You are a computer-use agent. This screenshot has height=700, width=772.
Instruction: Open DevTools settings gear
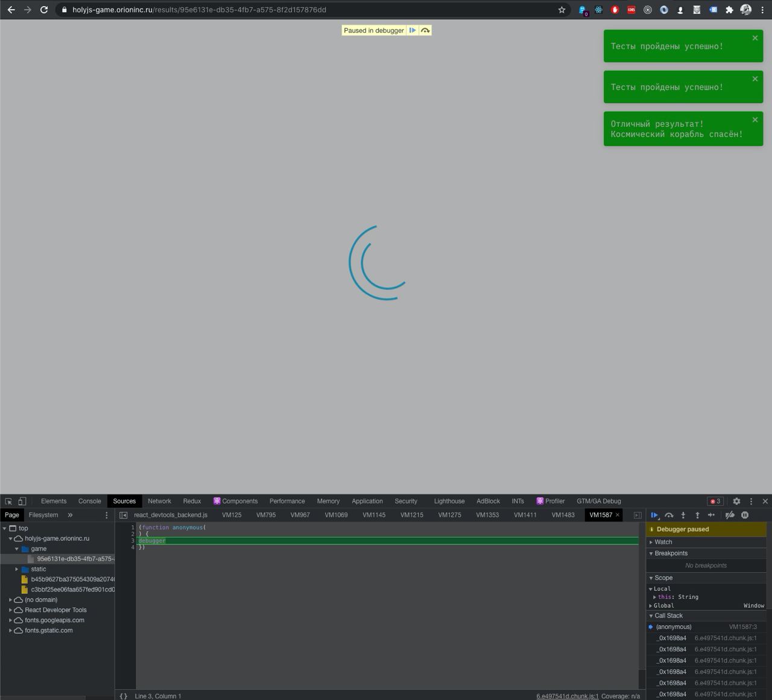point(736,501)
